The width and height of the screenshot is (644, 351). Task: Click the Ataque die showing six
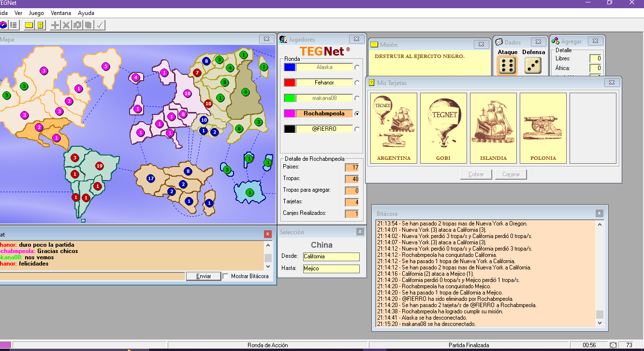click(x=507, y=66)
